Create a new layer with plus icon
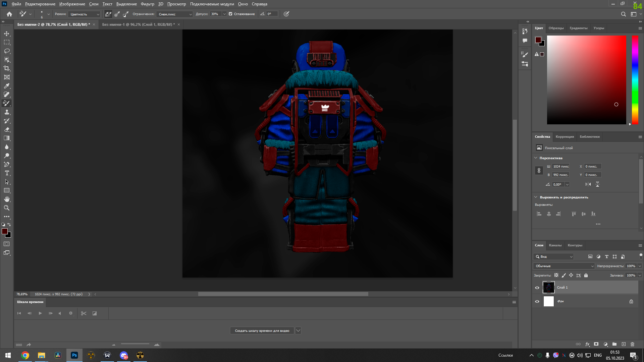The width and height of the screenshot is (644, 362). coord(624,344)
